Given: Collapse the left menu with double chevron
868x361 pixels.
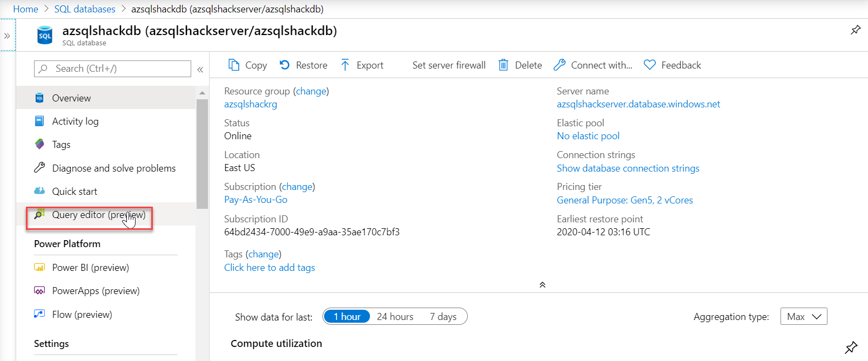Looking at the screenshot, I should [x=200, y=69].
